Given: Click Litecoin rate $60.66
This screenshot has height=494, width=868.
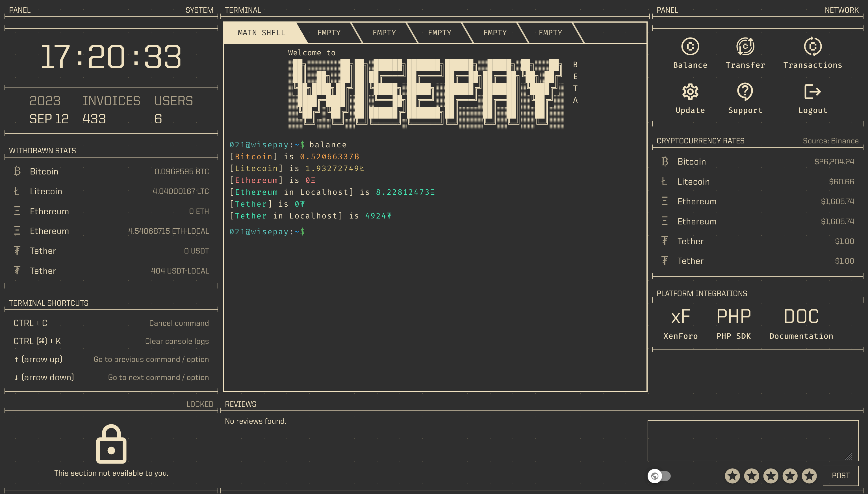Looking at the screenshot, I should [841, 182].
